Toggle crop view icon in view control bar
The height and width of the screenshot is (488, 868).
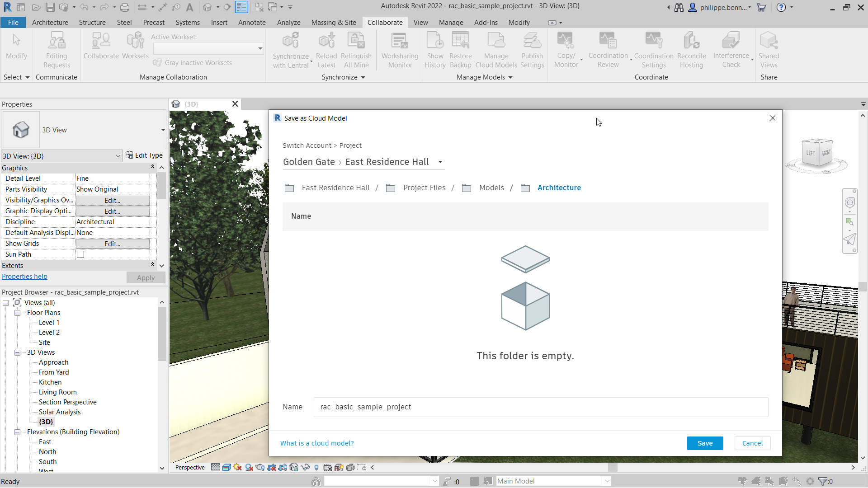(x=271, y=467)
